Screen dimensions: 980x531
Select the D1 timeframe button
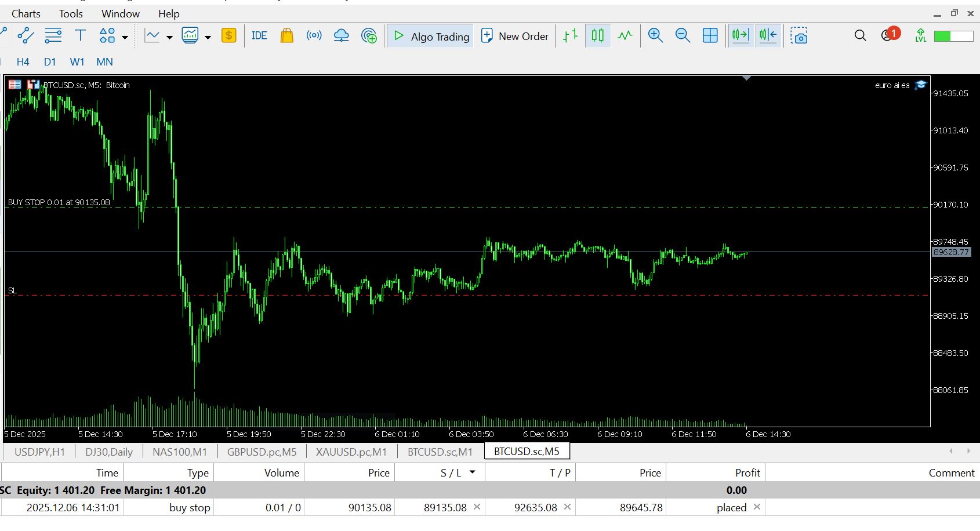(50, 62)
